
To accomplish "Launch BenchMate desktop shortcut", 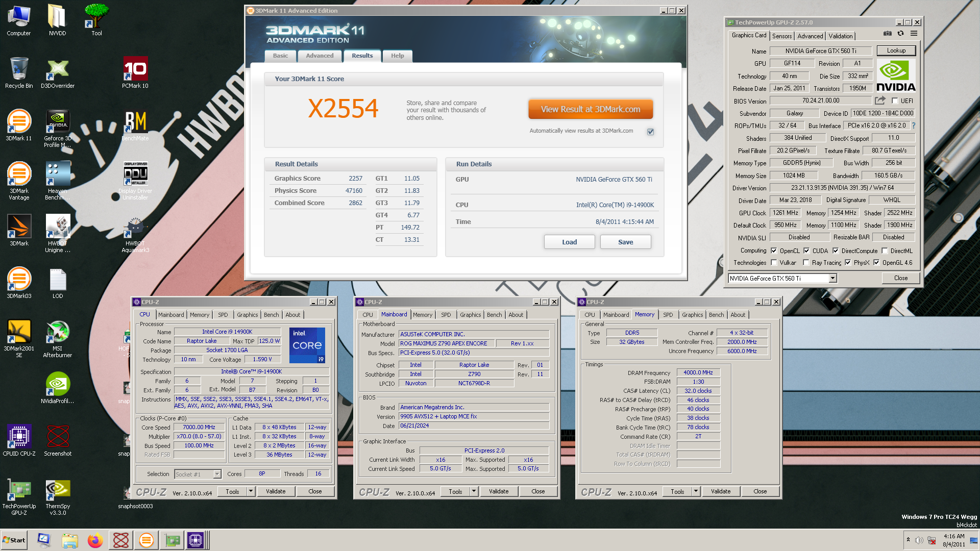I will click(x=135, y=126).
